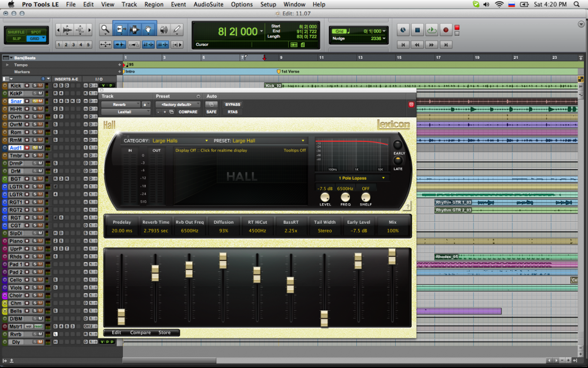The height and width of the screenshot is (368, 588).
Task: Click the question mark help icon in Lexicon
Action: pos(407,207)
